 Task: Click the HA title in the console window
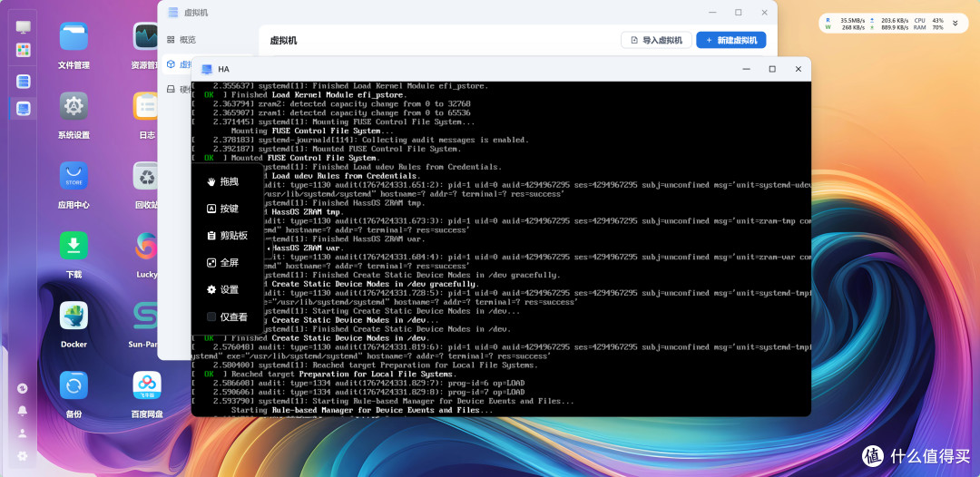coord(224,69)
